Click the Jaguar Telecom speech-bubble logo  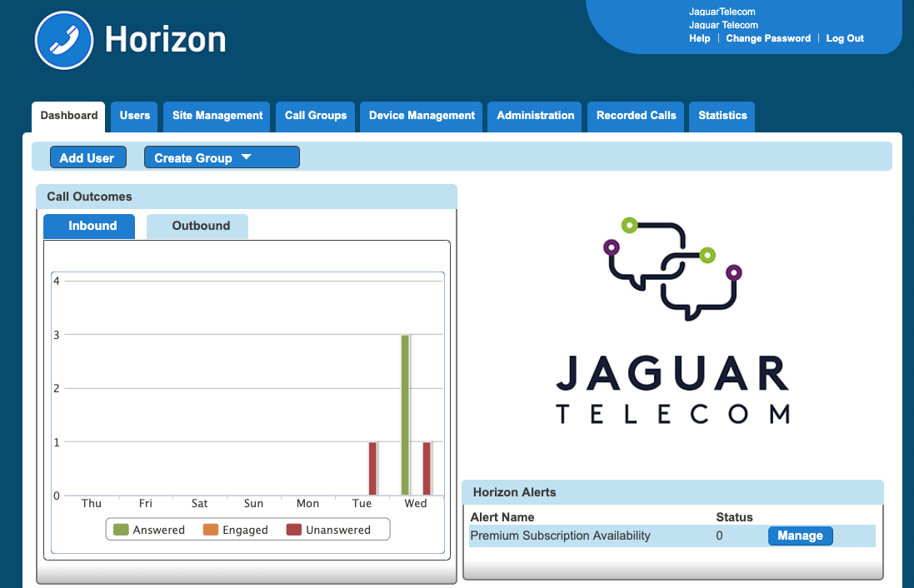coord(672,267)
